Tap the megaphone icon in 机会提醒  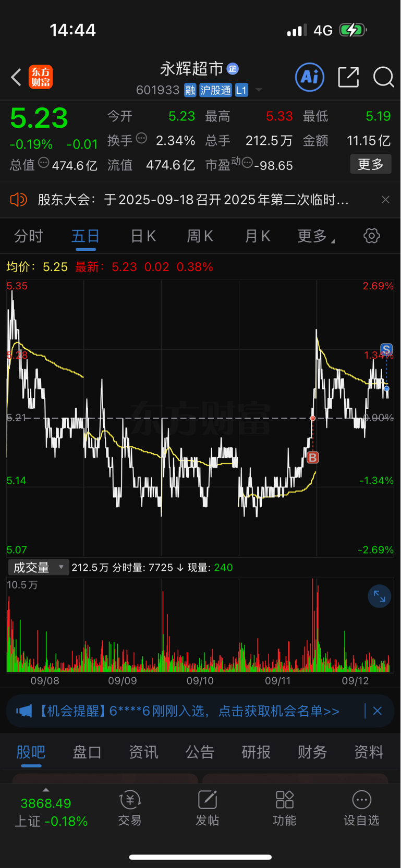click(x=24, y=711)
